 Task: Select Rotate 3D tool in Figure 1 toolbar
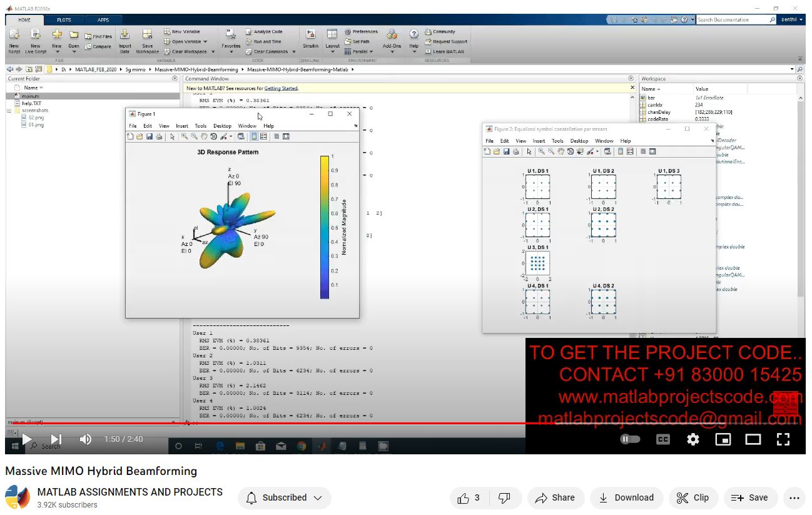pyautogui.click(x=213, y=136)
